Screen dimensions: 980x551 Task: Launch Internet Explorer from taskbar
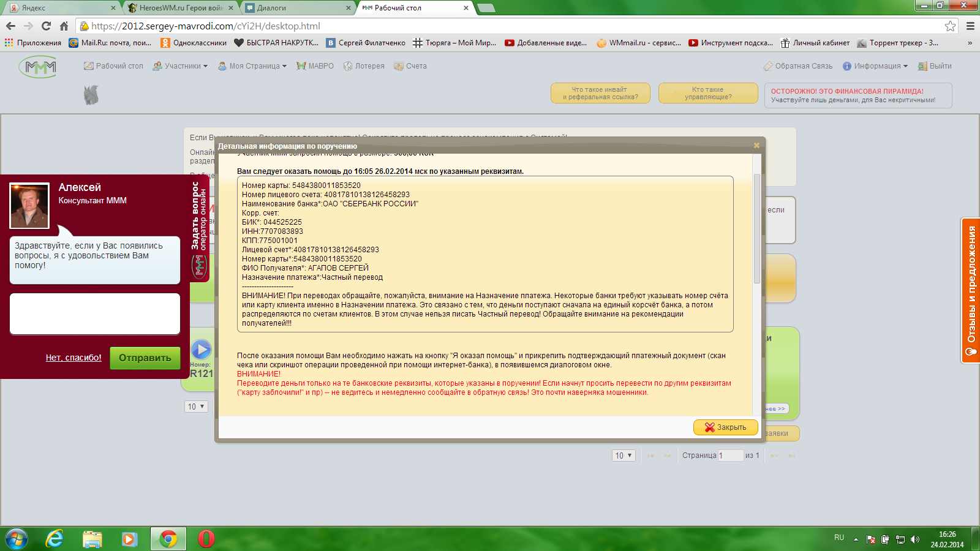(55, 539)
